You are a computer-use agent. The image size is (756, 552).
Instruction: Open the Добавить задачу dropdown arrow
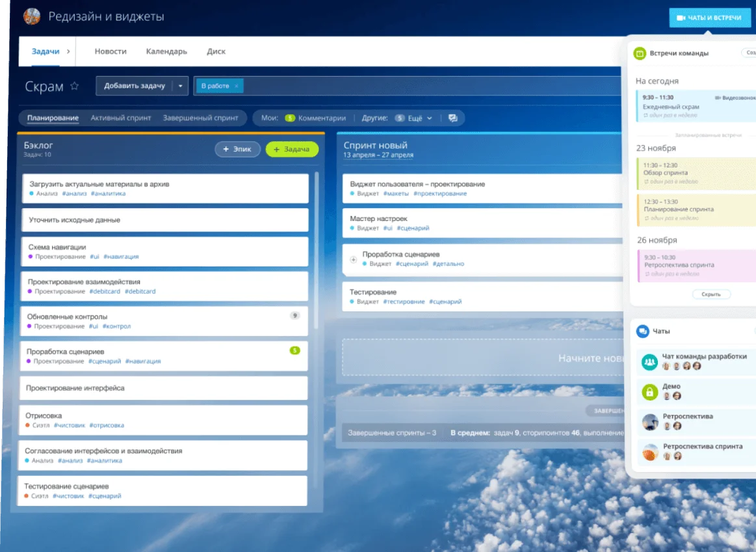tap(180, 86)
